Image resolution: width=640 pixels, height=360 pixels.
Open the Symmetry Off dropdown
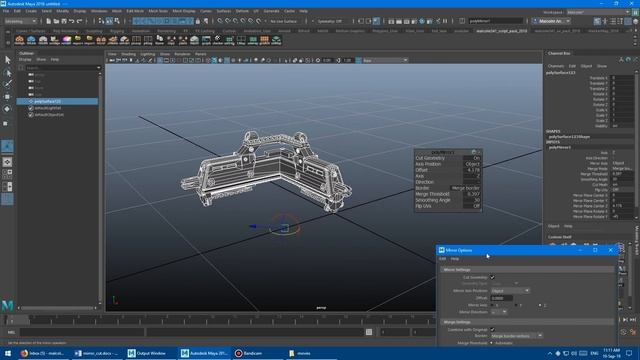pyautogui.click(x=331, y=21)
